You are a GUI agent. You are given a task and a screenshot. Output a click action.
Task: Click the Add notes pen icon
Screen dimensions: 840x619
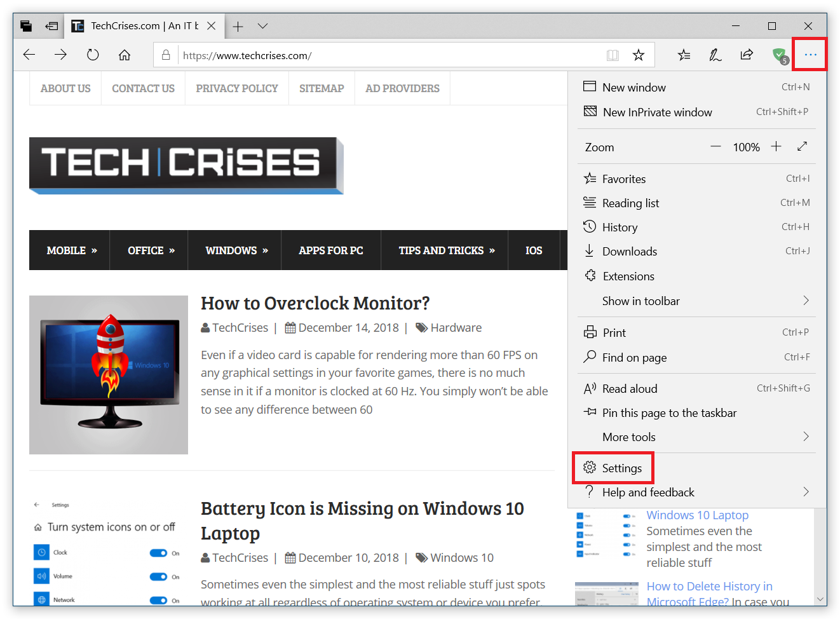click(715, 55)
